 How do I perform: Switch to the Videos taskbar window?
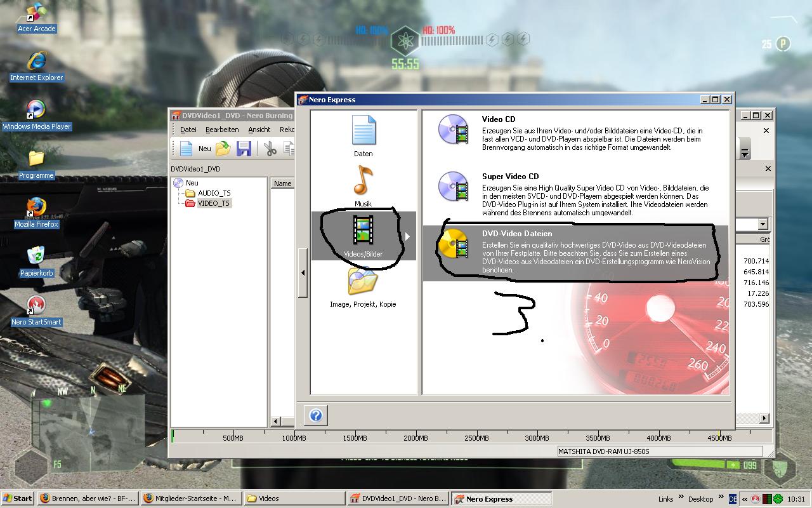(294, 498)
